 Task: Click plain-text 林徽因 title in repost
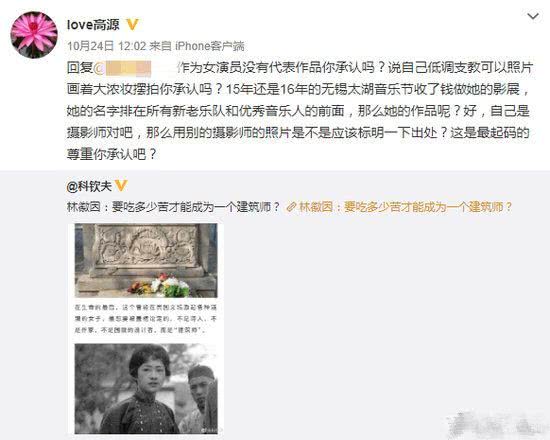point(173,207)
